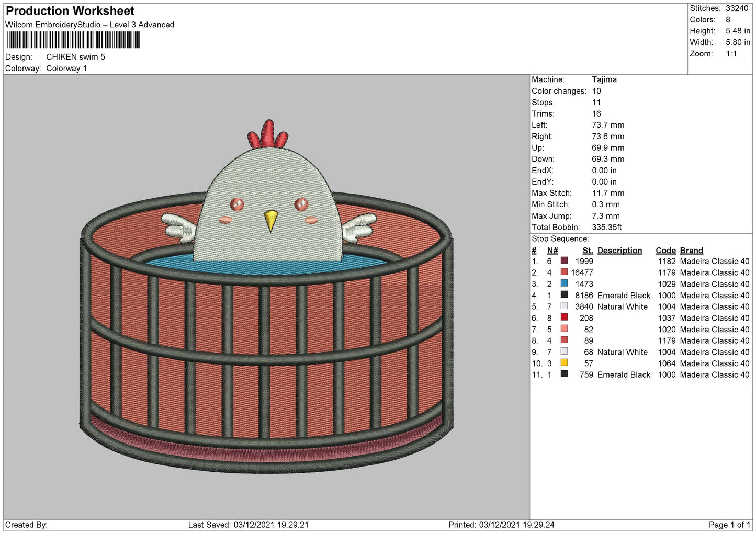Click 'Natural White' in stop 5 row
The height and width of the screenshot is (534, 756).
point(623,307)
